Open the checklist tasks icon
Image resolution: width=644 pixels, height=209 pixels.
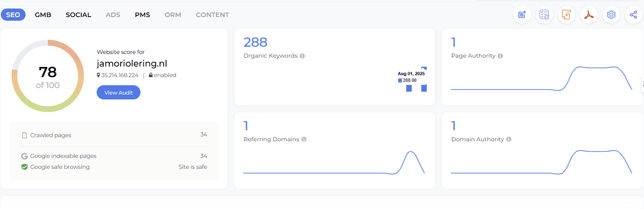(x=544, y=15)
